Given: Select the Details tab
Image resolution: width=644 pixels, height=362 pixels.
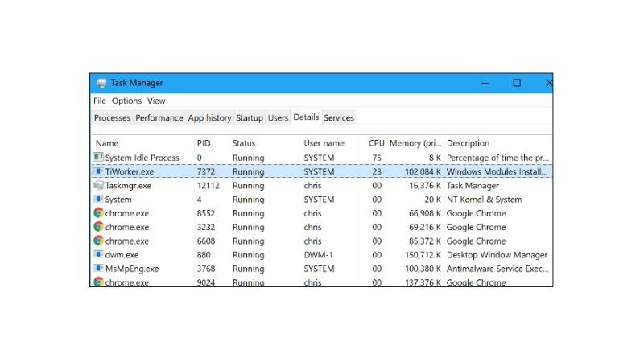Looking at the screenshot, I should [x=306, y=117].
